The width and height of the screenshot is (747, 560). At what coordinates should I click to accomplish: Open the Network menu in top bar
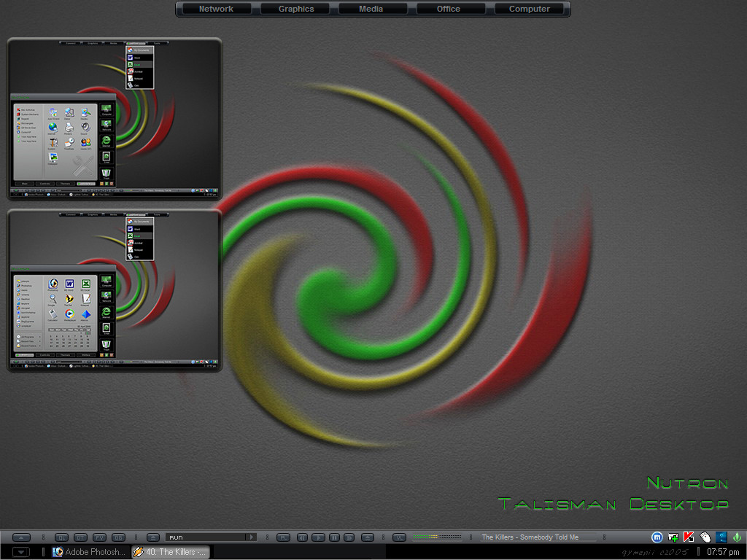216,9
